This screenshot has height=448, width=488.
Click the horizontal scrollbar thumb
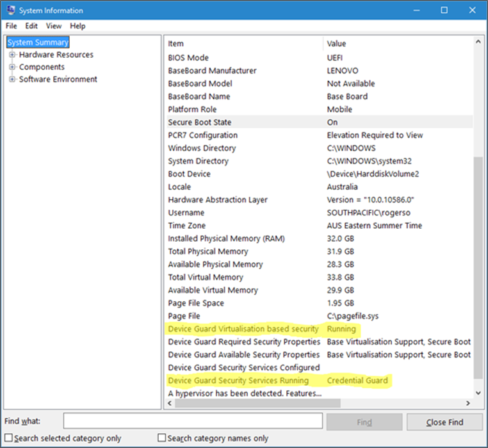click(257, 403)
